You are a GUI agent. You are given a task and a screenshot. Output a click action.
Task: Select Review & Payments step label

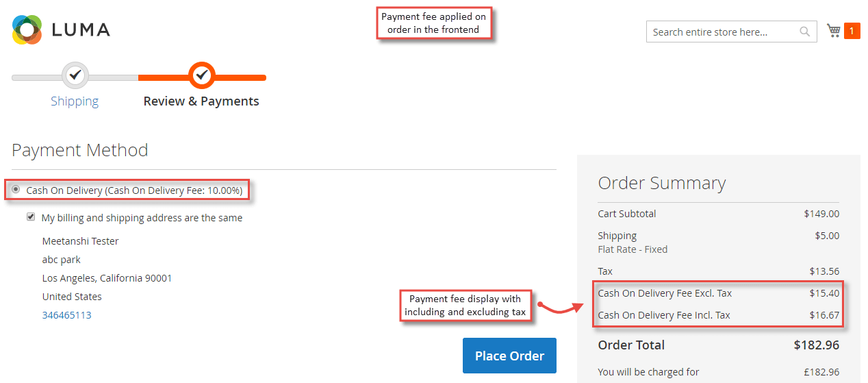[201, 101]
